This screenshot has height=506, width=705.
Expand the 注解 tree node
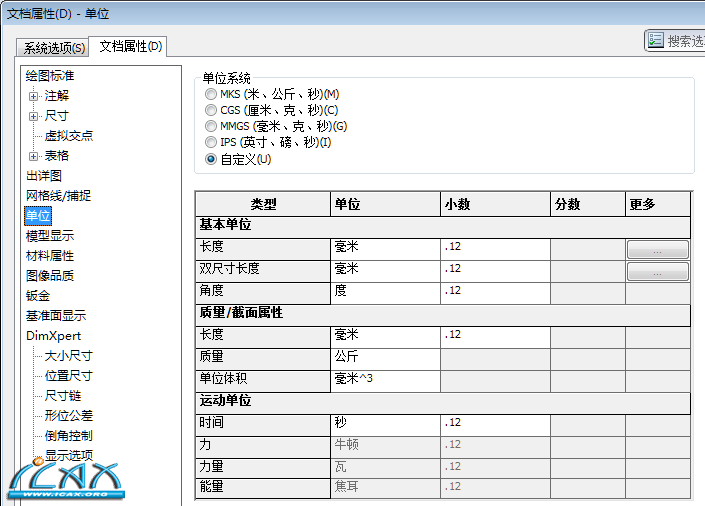(33, 96)
